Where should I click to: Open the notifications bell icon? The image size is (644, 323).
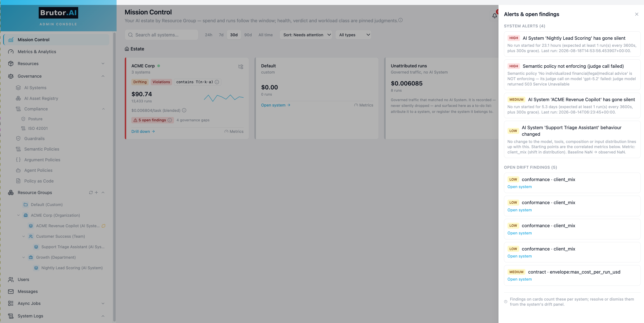(495, 16)
